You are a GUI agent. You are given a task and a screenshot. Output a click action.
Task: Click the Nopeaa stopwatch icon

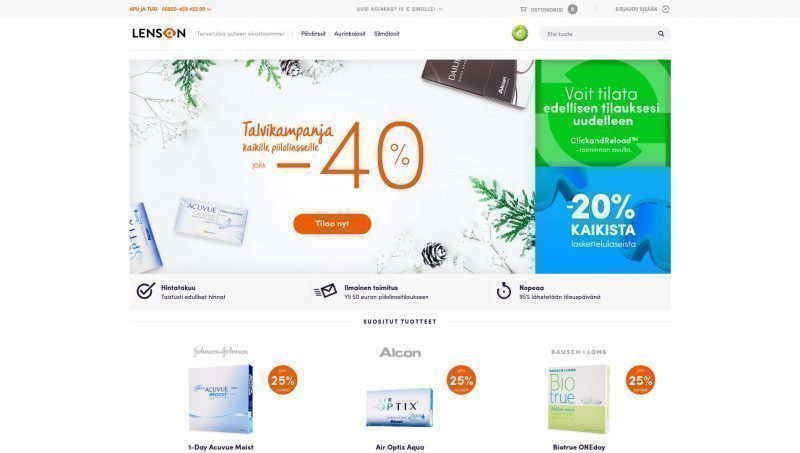click(504, 291)
